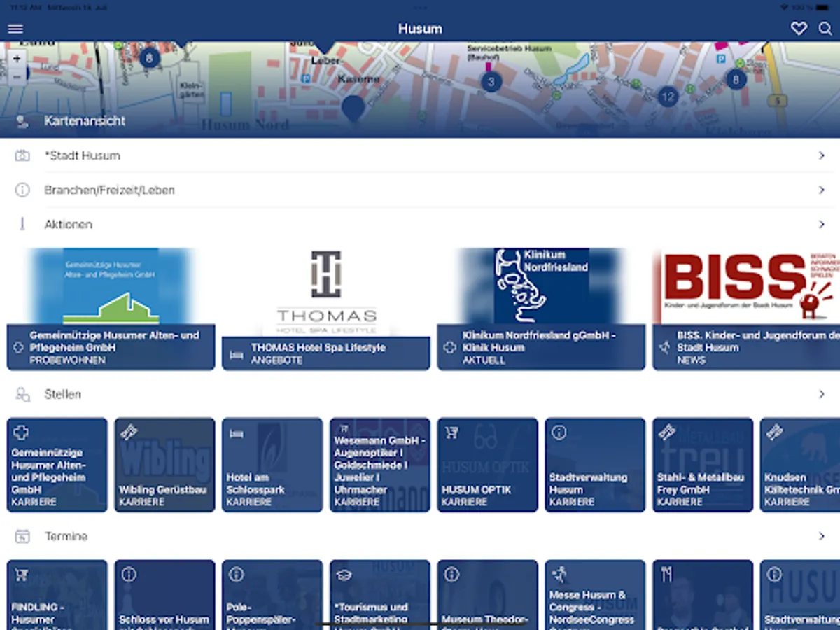Select map cluster marker 3
Viewport: 840px width, 630px height.
(491, 82)
